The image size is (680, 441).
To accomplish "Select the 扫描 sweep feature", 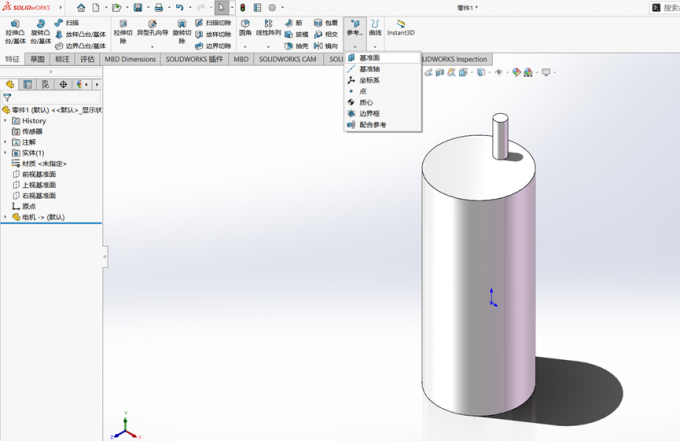I will 67,23.
